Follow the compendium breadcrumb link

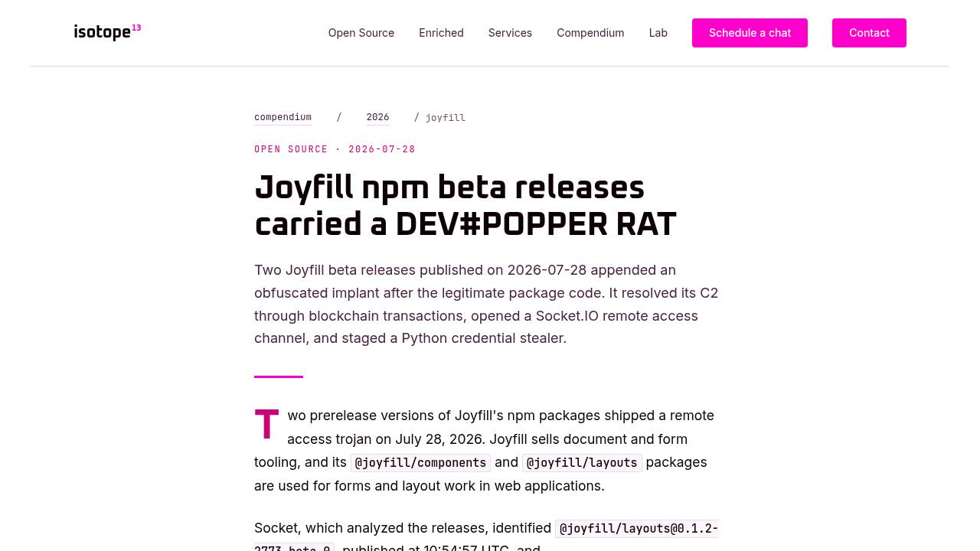tap(283, 117)
